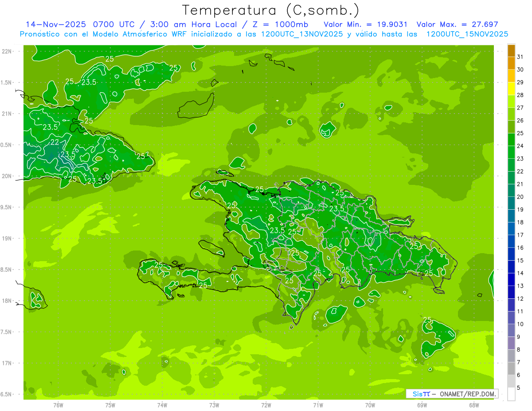Click legend label "26"
532x411 pixels.
click(520, 120)
